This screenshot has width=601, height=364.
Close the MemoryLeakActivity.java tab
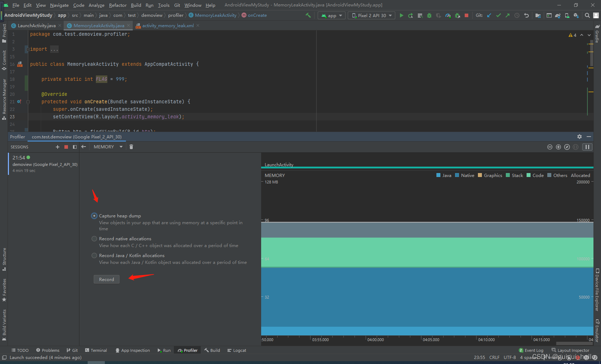click(128, 26)
